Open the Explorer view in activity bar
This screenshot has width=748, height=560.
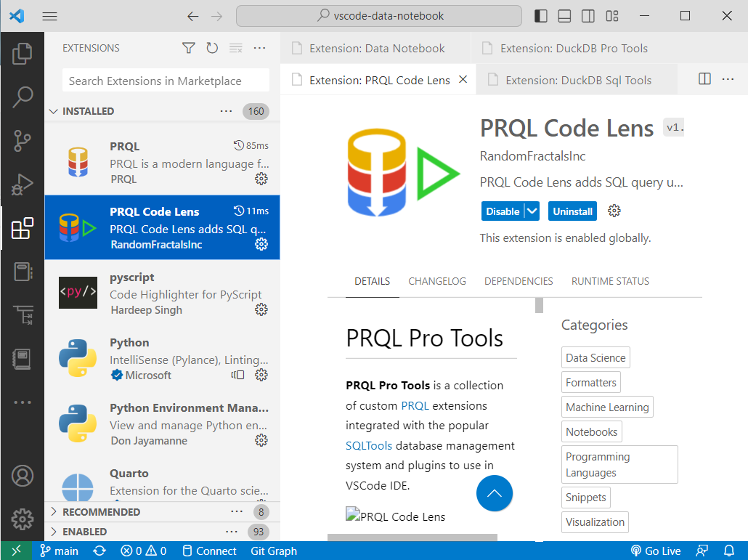(22, 54)
